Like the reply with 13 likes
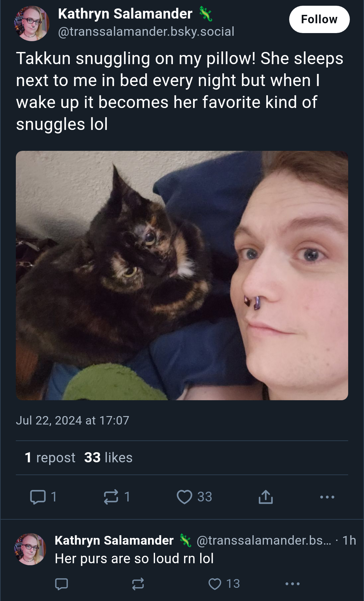 coord(215,584)
